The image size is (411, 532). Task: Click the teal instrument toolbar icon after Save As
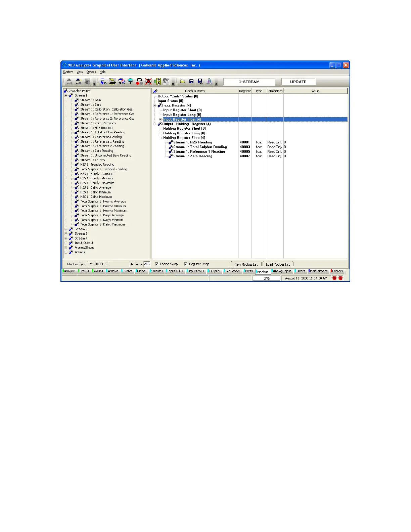[209, 81]
